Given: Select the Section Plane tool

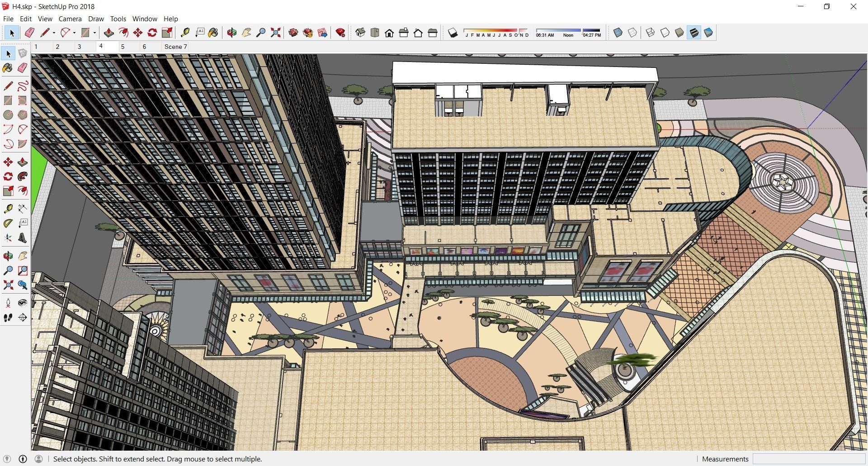Looking at the screenshot, I should point(22,318).
